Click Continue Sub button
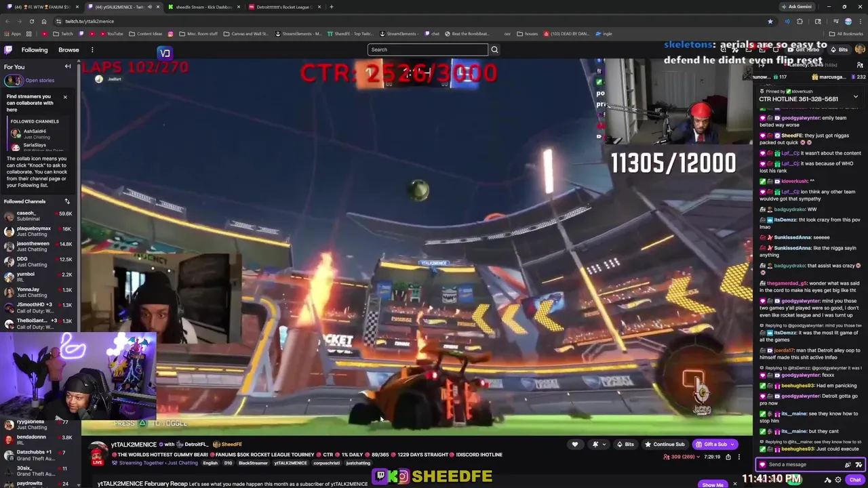The image size is (868, 488). pyautogui.click(x=665, y=445)
